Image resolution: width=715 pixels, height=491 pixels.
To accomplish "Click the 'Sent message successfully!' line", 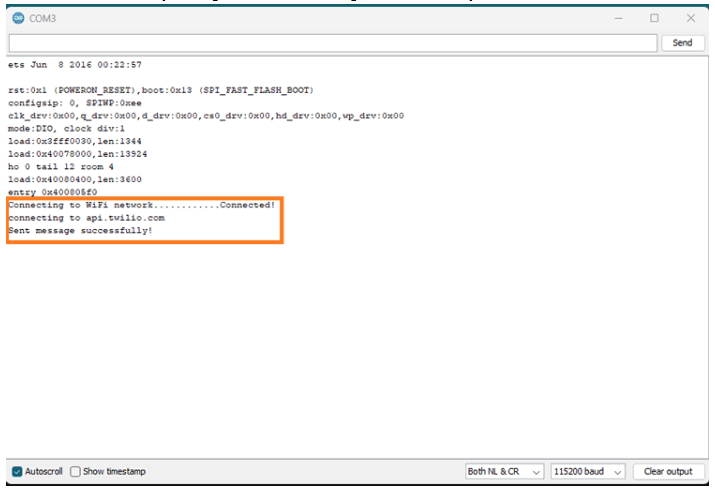I will (80, 231).
